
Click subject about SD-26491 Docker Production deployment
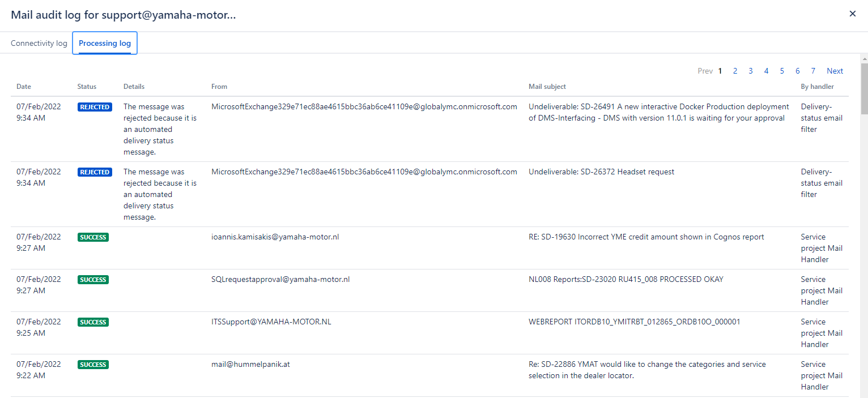pos(659,112)
